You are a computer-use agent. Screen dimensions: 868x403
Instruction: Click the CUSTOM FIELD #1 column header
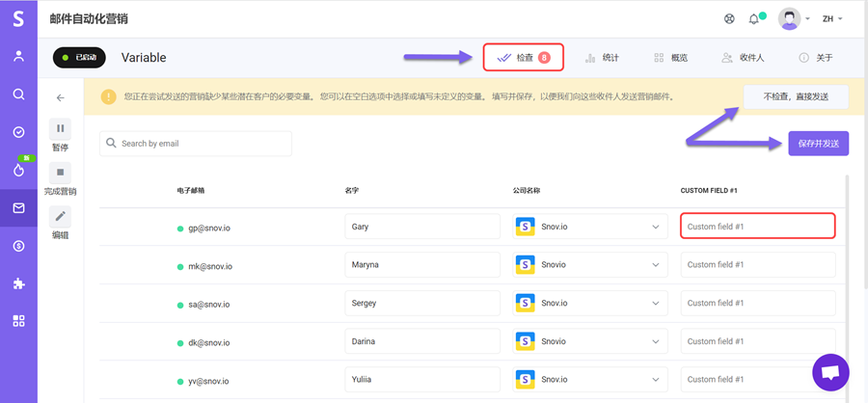(x=709, y=191)
